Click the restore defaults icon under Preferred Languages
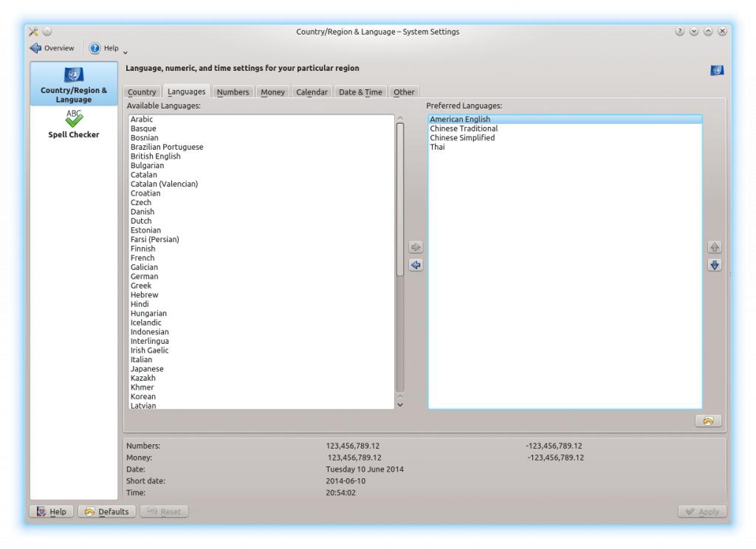 (708, 421)
